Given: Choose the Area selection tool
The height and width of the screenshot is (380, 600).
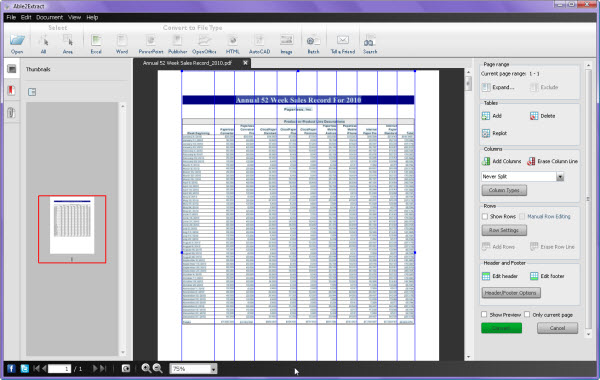Looking at the screenshot, I should 68,40.
